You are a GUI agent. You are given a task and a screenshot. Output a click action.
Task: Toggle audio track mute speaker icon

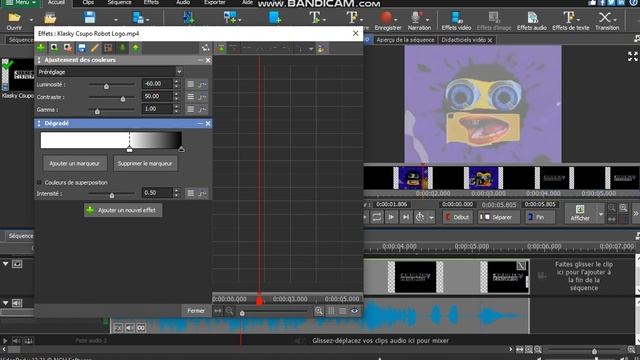click(x=17, y=303)
